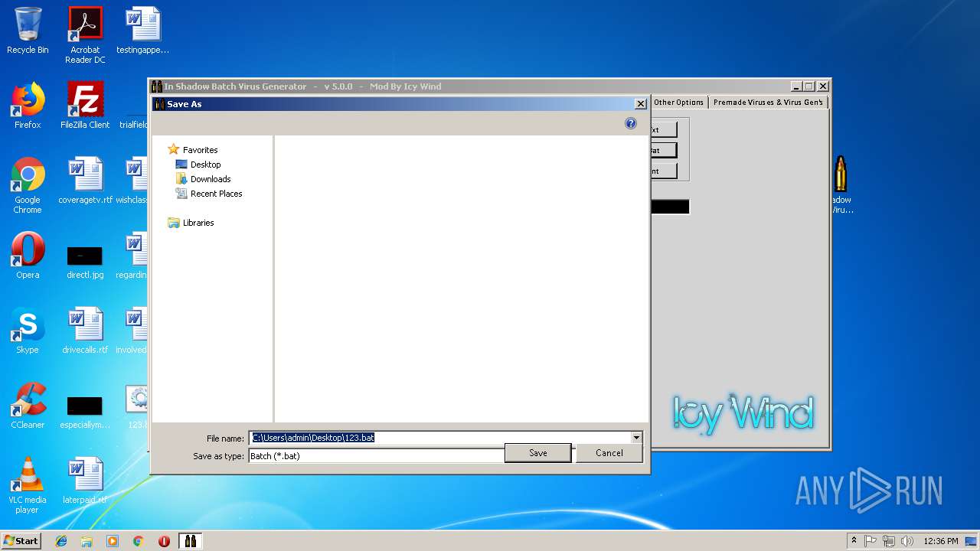Show hidden tray icons arrow

click(x=854, y=541)
